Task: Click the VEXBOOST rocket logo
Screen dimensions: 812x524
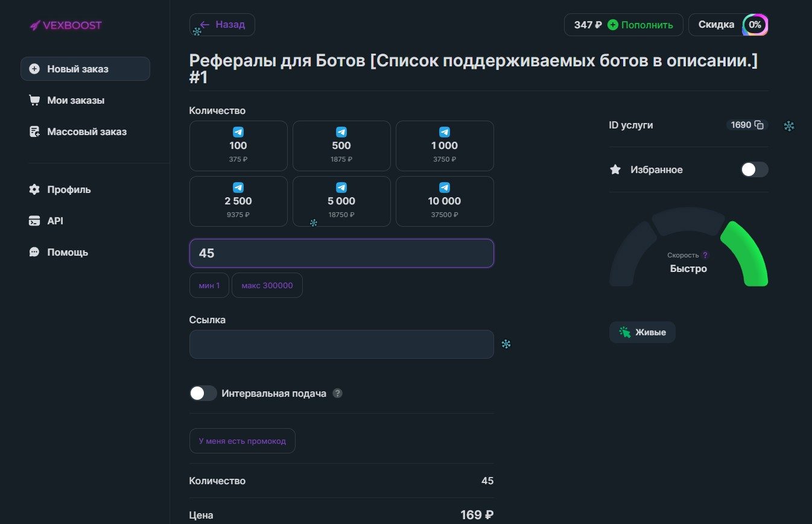Action: (x=35, y=25)
